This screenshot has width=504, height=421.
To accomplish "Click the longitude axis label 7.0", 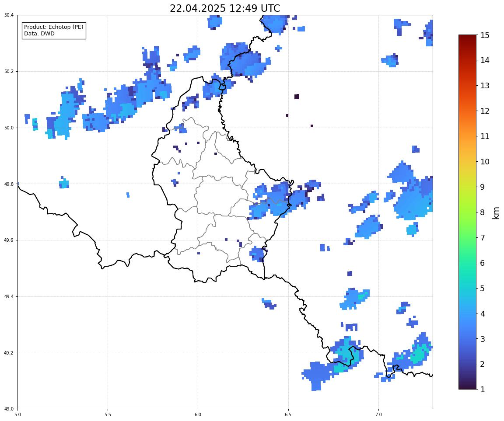I will tap(378, 414).
